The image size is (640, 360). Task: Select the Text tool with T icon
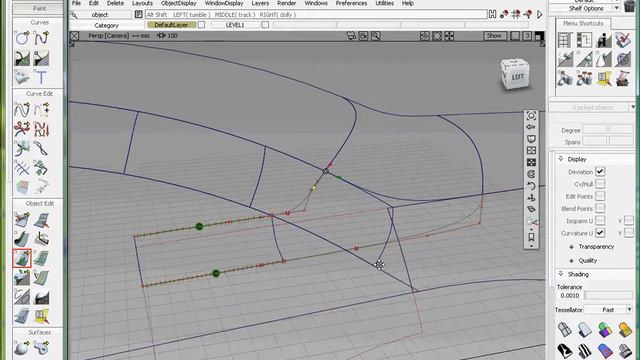point(41,77)
